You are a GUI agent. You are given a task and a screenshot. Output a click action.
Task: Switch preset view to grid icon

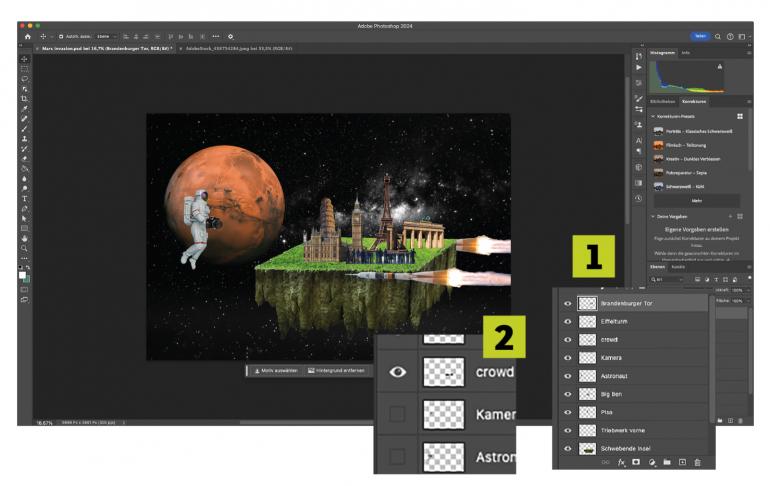pos(740,116)
